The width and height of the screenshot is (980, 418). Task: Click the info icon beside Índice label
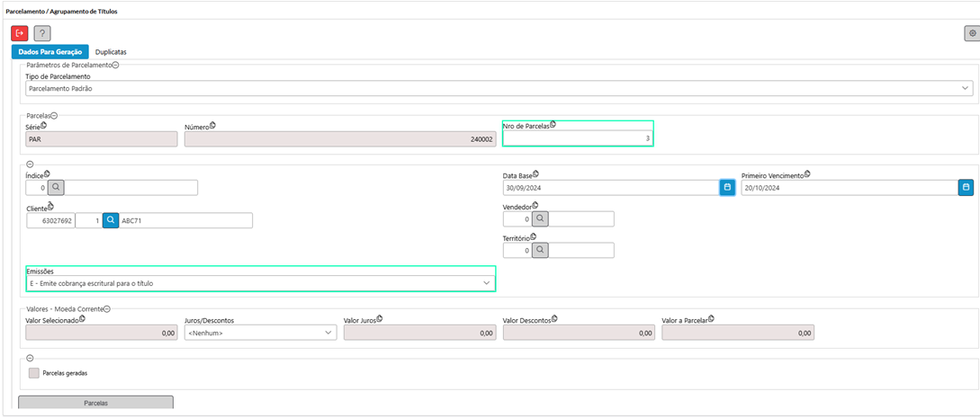click(x=47, y=174)
